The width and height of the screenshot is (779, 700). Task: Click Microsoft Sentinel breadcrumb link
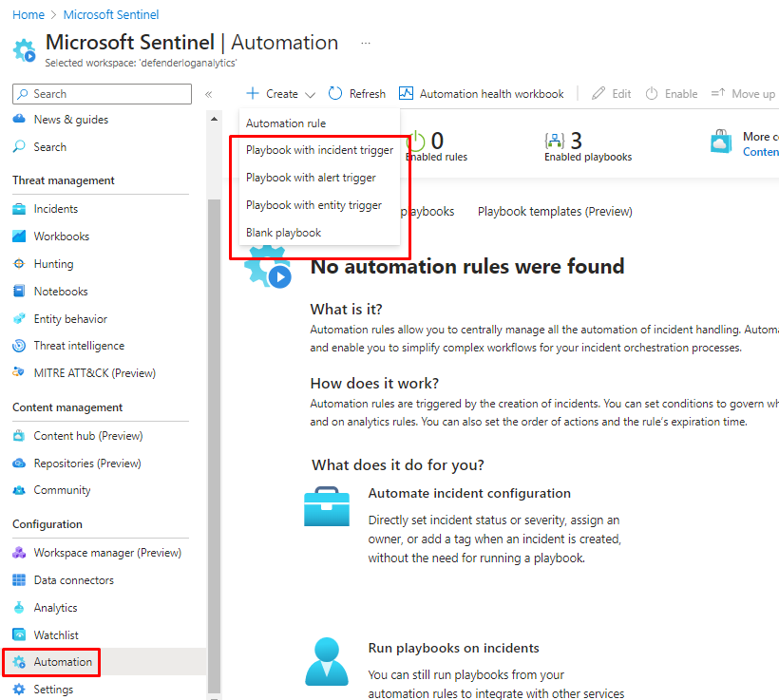point(111,15)
